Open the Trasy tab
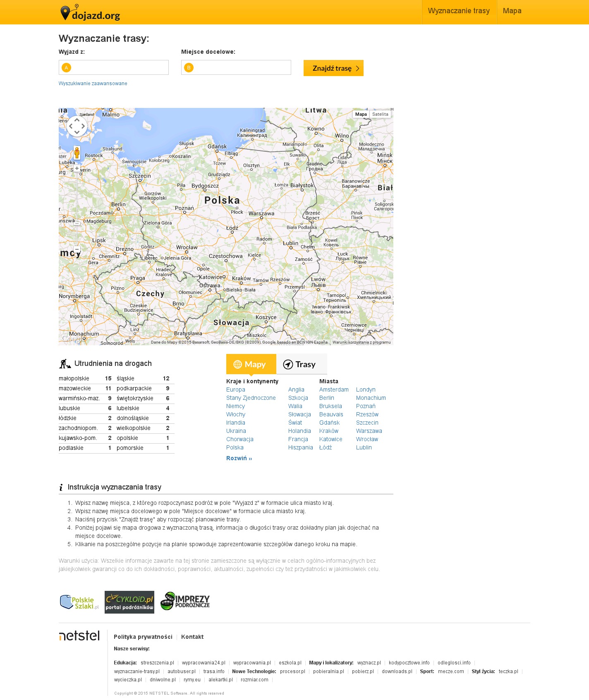Image resolution: width=589 pixels, height=700 pixels. (x=301, y=364)
